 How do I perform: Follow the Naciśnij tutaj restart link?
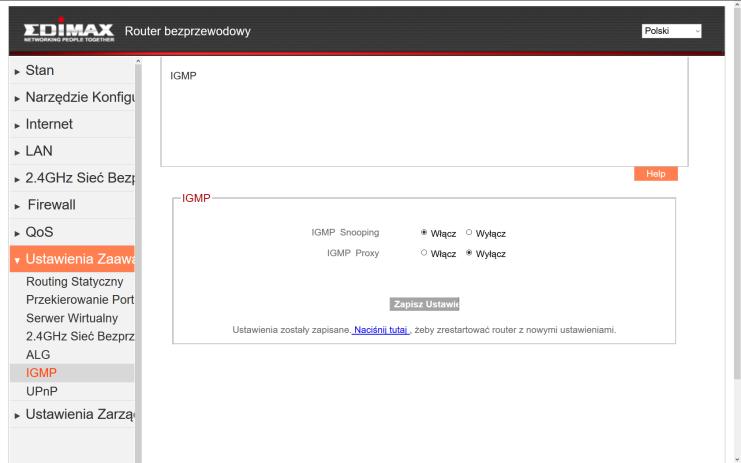click(x=381, y=330)
